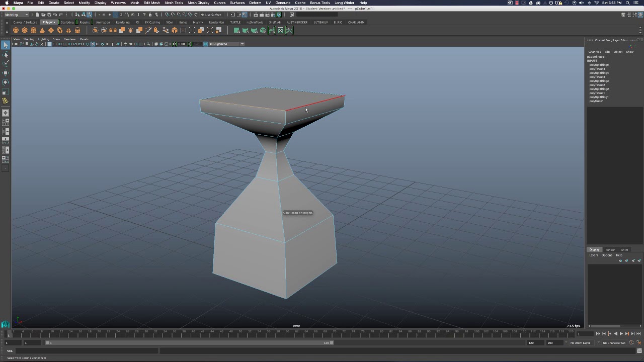Open the macOS Spotlight search icon
644x362 pixels.
tap(628, 3)
